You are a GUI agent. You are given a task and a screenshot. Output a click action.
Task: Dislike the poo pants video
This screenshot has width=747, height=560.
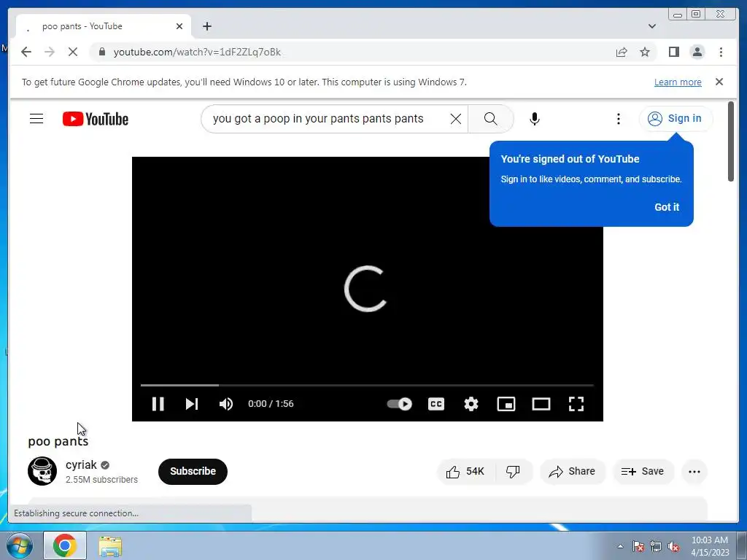coord(513,472)
